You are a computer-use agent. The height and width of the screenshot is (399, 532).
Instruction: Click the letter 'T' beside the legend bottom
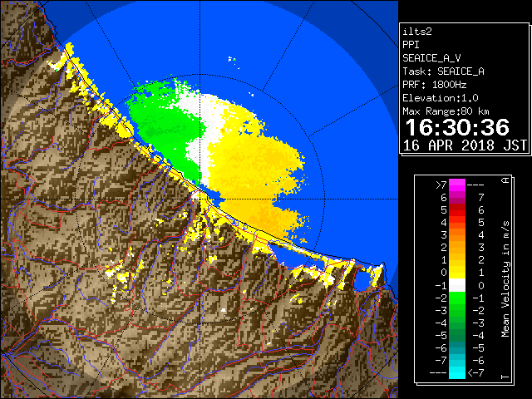pyautogui.click(x=506, y=377)
